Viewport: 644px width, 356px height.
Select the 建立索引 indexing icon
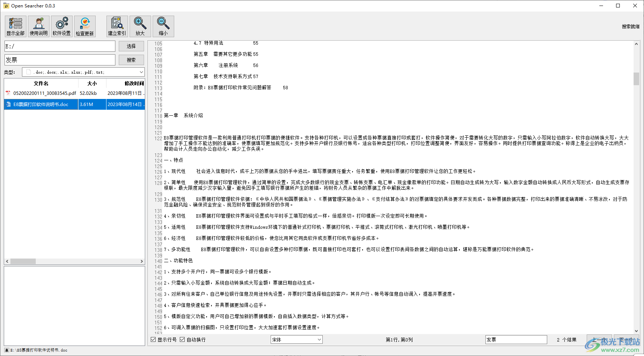(117, 26)
